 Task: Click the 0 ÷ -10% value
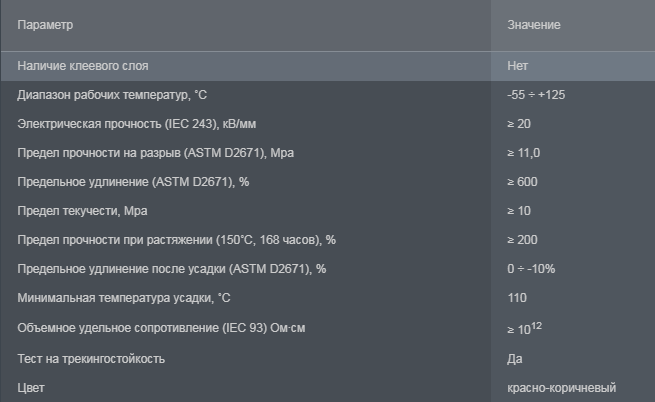click(531, 269)
